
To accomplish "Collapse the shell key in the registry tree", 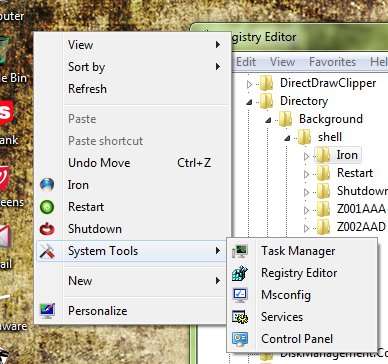I will (287, 138).
